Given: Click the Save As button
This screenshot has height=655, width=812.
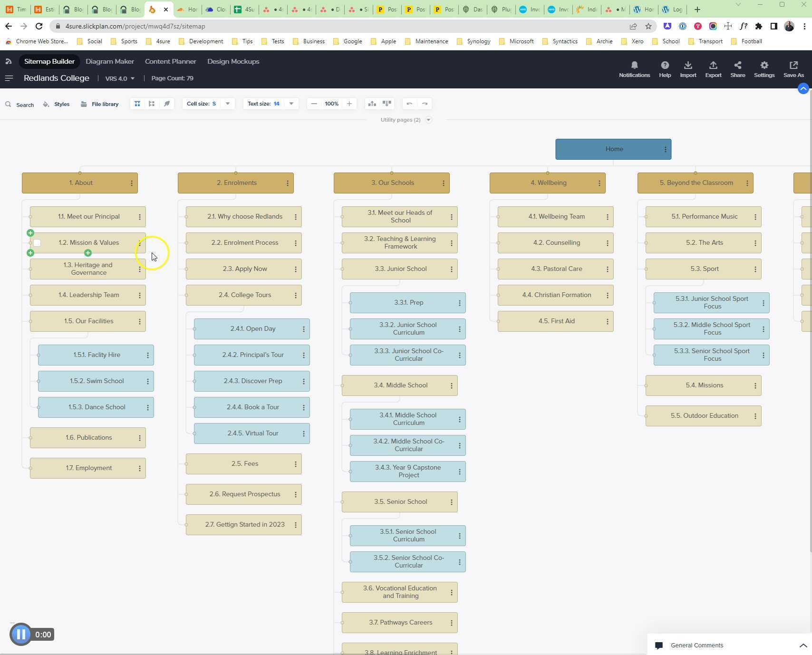Looking at the screenshot, I should pyautogui.click(x=793, y=69).
